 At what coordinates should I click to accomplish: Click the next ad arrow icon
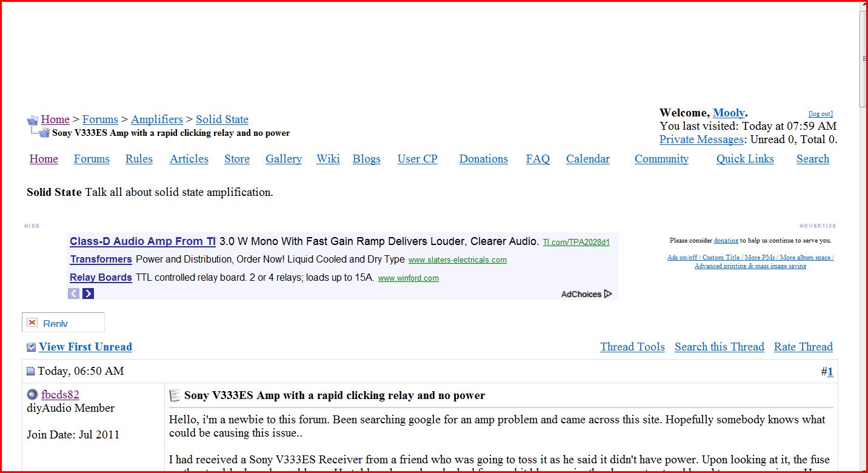point(88,294)
